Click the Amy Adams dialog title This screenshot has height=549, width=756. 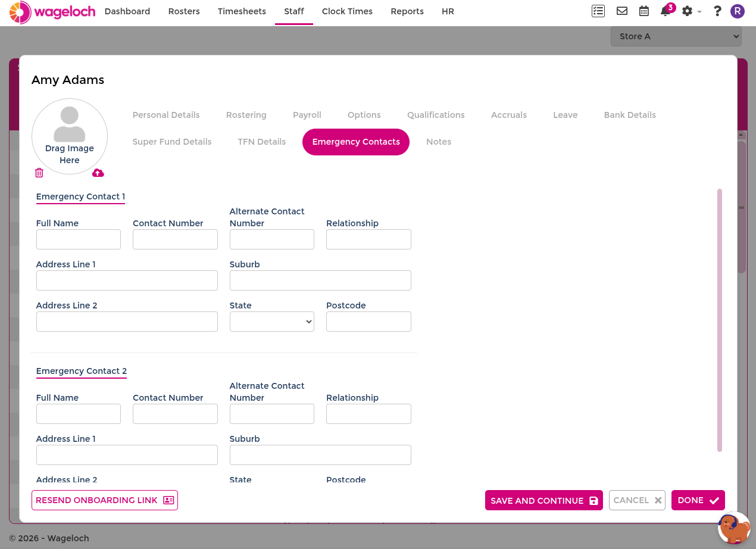coord(68,80)
